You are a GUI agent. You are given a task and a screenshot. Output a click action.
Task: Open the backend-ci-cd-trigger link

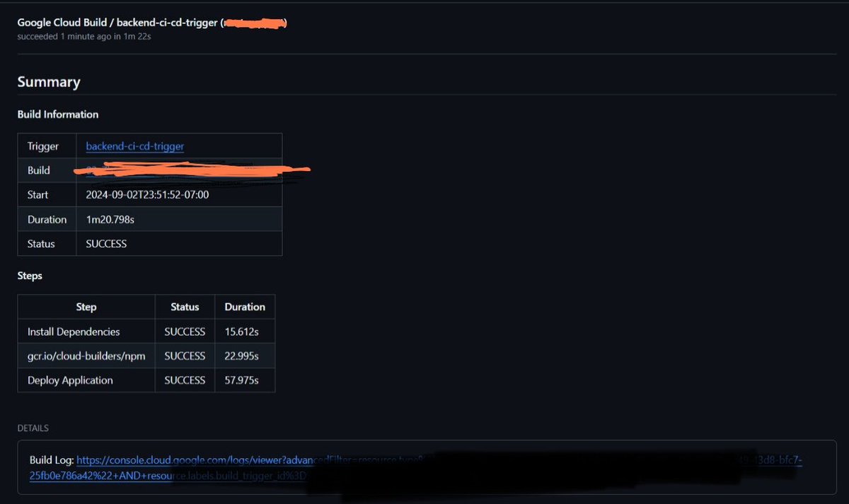coord(135,146)
